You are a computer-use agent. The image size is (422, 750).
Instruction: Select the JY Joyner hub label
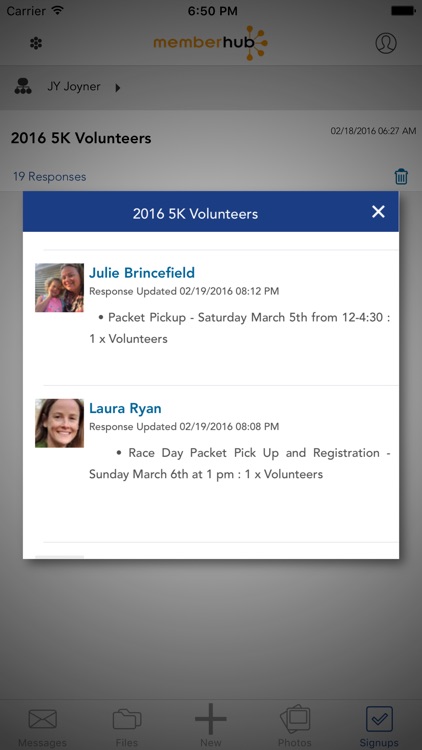[x=74, y=87]
